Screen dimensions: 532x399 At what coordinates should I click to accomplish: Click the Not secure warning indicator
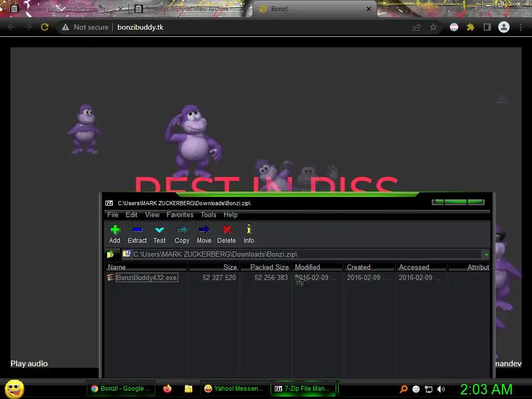coord(85,27)
